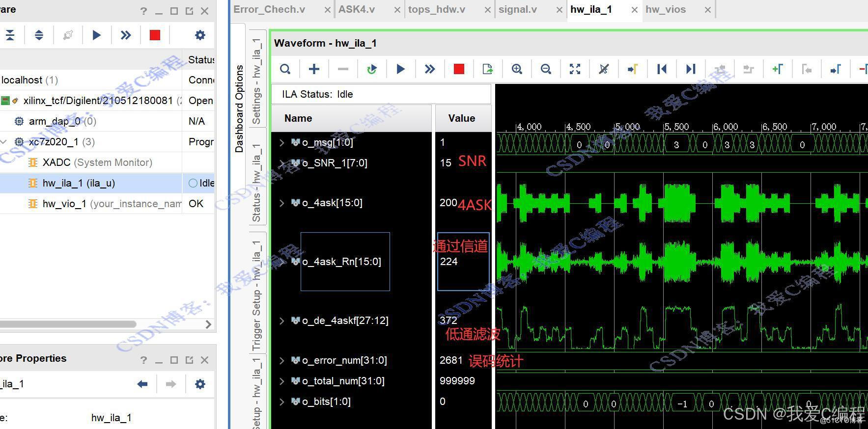Stop trigger from Hardware panel toolbar
This screenshot has height=429, width=868.
(155, 35)
